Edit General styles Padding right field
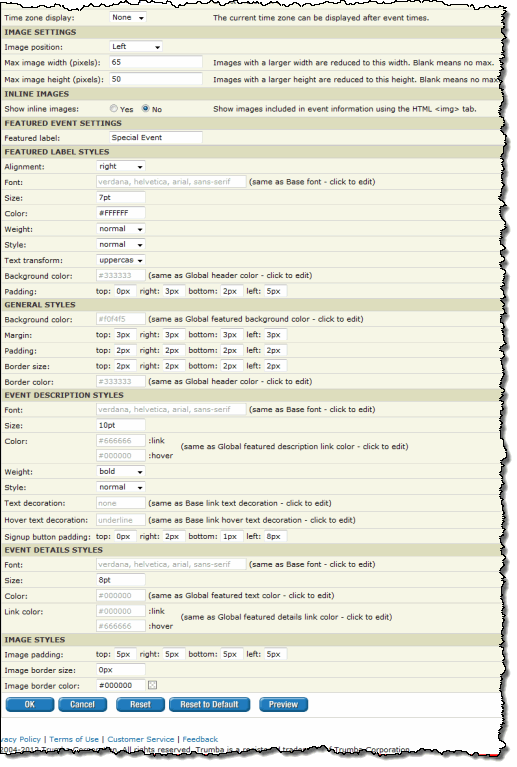Screen dimensions: 517x767 174,350
